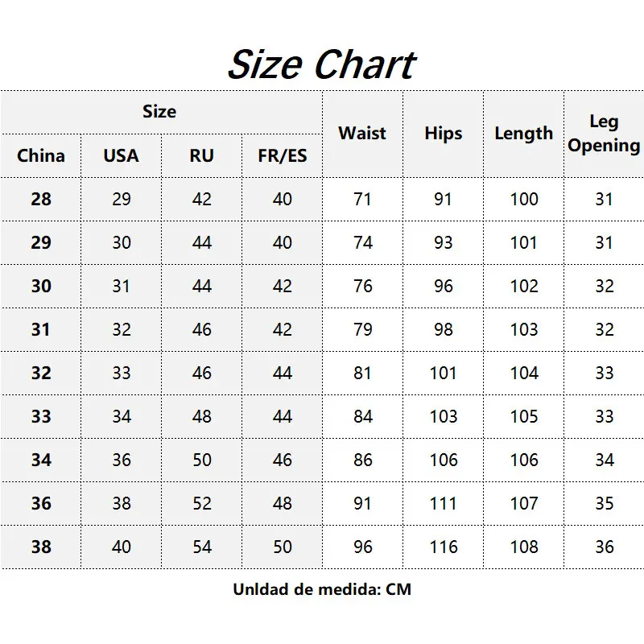This screenshot has height=644, width=644.
Task: Select the China column header
Action: [x=41, y=155]
